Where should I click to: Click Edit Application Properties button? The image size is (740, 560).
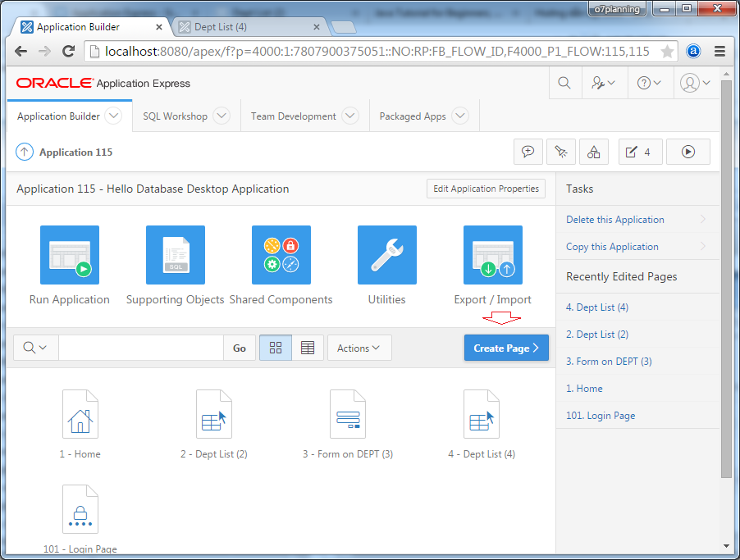click(486, 189)
